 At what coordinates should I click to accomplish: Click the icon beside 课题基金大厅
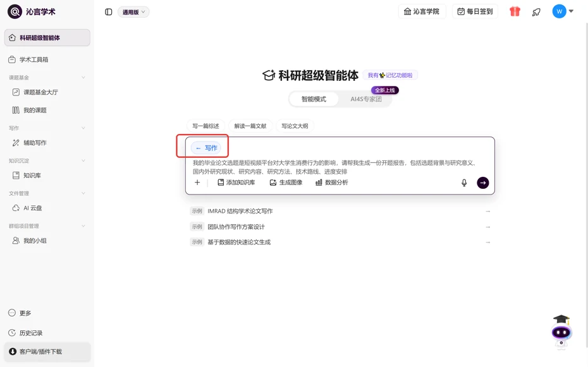click(16, 92)
